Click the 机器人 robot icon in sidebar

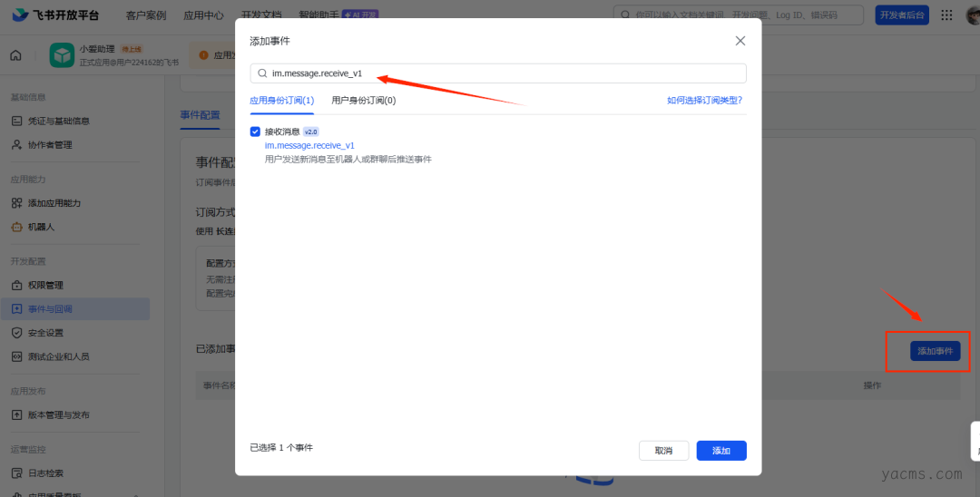[x=16, y=227]
